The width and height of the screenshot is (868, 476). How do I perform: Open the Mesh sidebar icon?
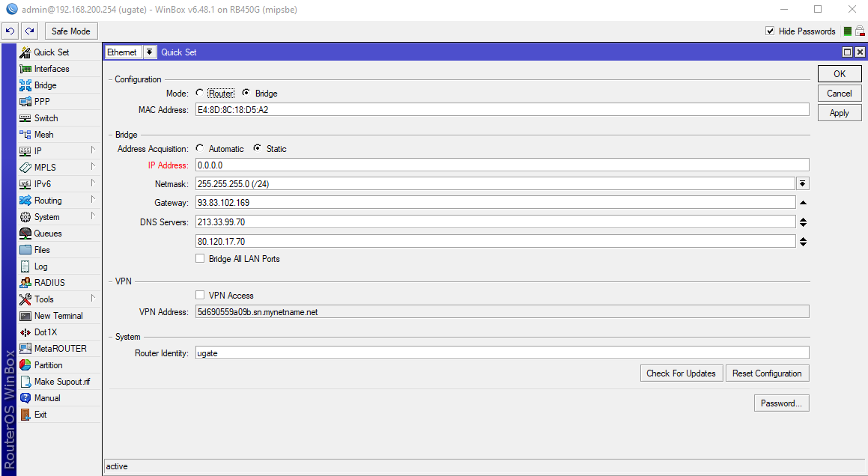[x=25, y=135]
